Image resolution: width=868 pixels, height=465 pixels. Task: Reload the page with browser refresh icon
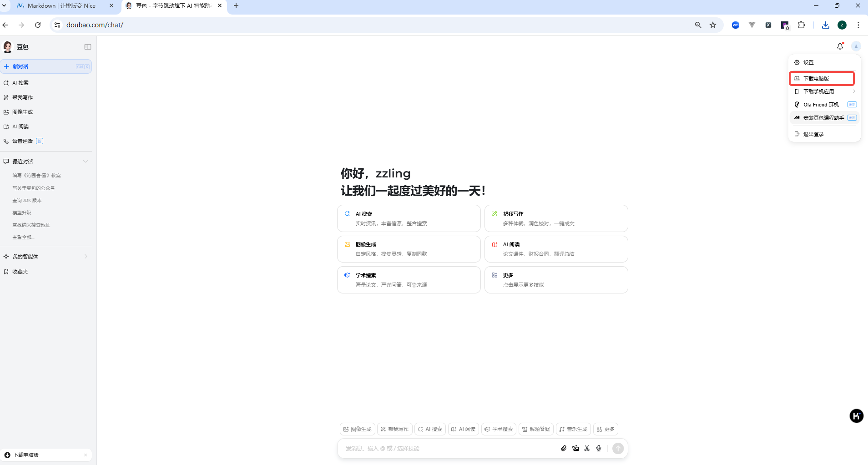point(38,25)
